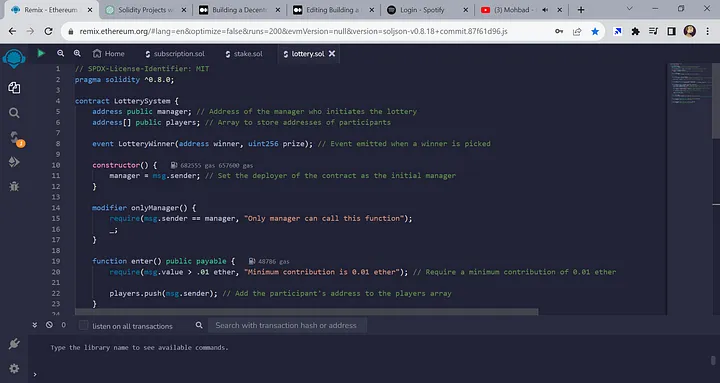This screenshot has height=383, width=720.
Task: Click the horizontal editor scrollbar
Action: 307,312
